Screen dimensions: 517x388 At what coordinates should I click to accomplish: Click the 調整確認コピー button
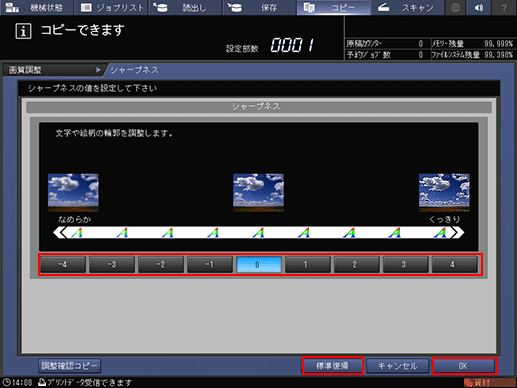pos(69,366)
